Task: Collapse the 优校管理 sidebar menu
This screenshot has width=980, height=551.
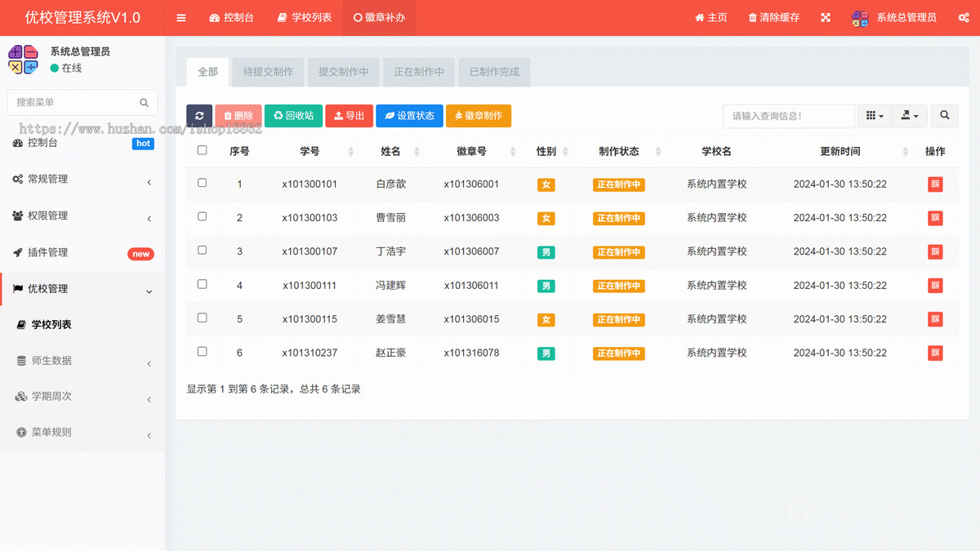Action: click(x=82, y=291)
